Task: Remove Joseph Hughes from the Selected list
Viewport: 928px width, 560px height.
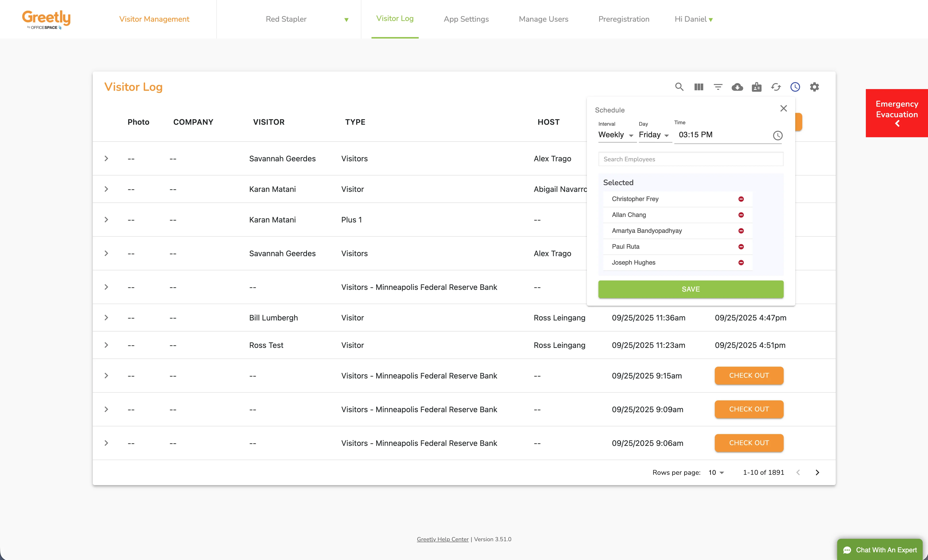Action: coord(741,263)
